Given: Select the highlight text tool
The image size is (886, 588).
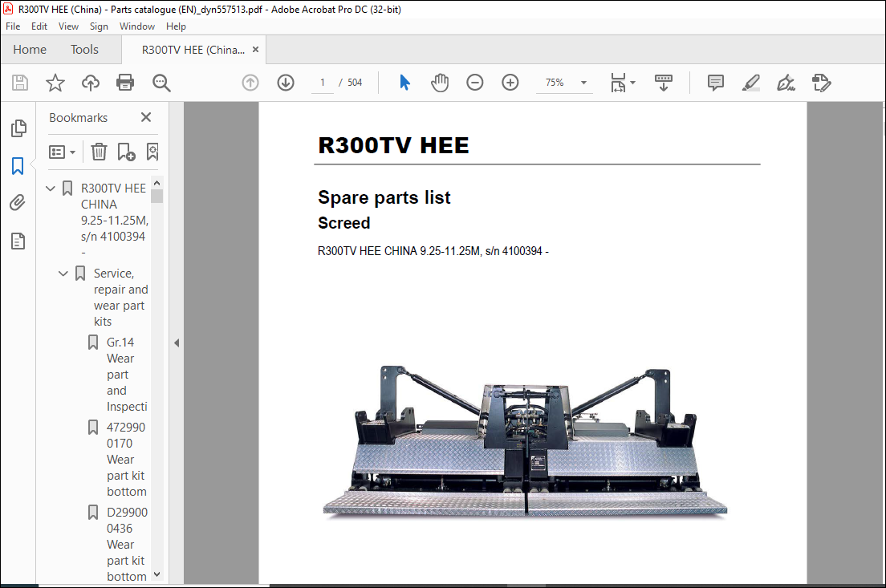Looking at the screenshot, I should tap(750, 83).
